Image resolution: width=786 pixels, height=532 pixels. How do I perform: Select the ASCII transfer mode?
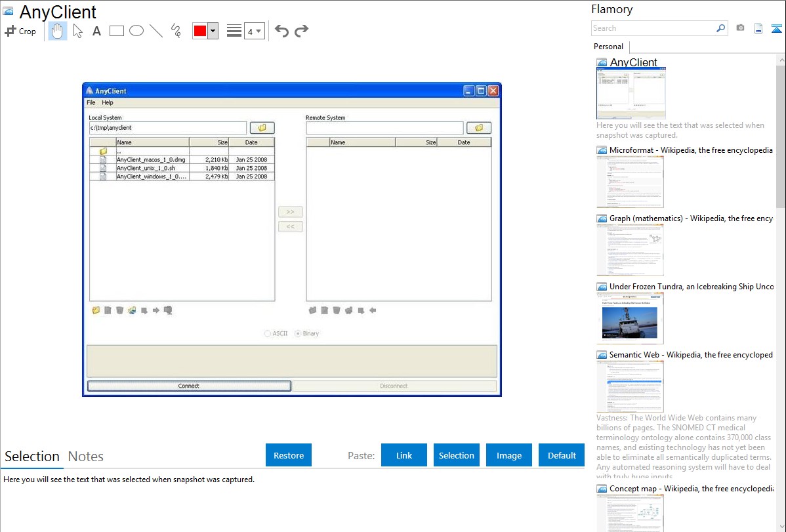(276, 333)
